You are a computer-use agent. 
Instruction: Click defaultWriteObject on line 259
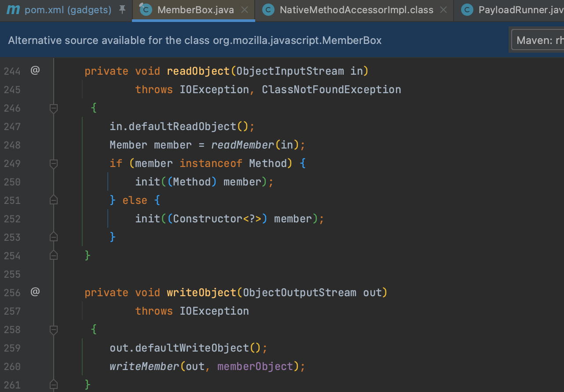pos(192,348)
